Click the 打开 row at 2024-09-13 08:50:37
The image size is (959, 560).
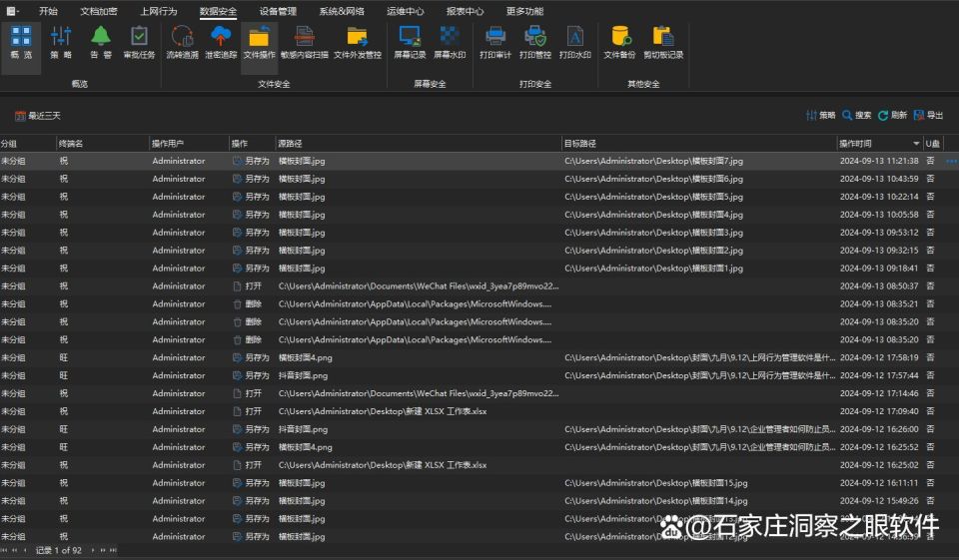point(479,285)
